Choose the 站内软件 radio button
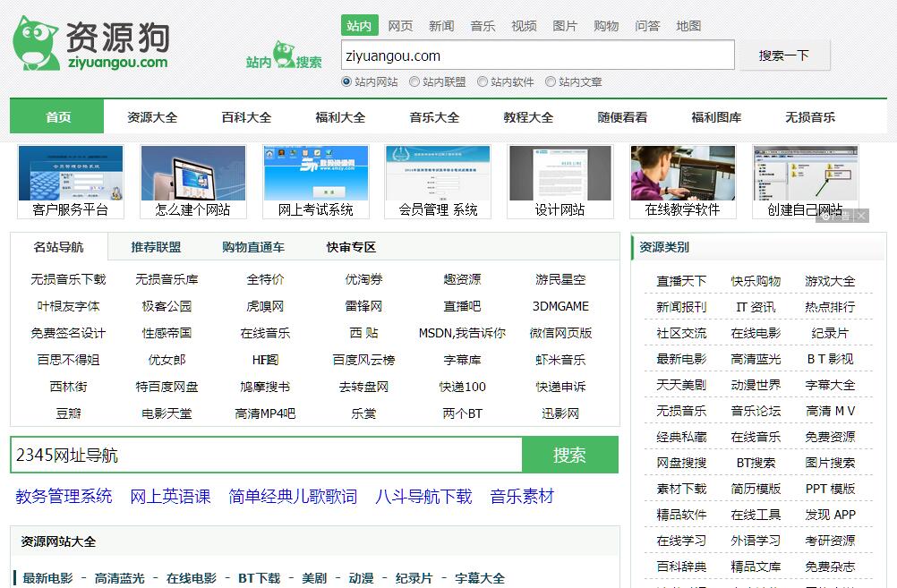 coord(483,81)
